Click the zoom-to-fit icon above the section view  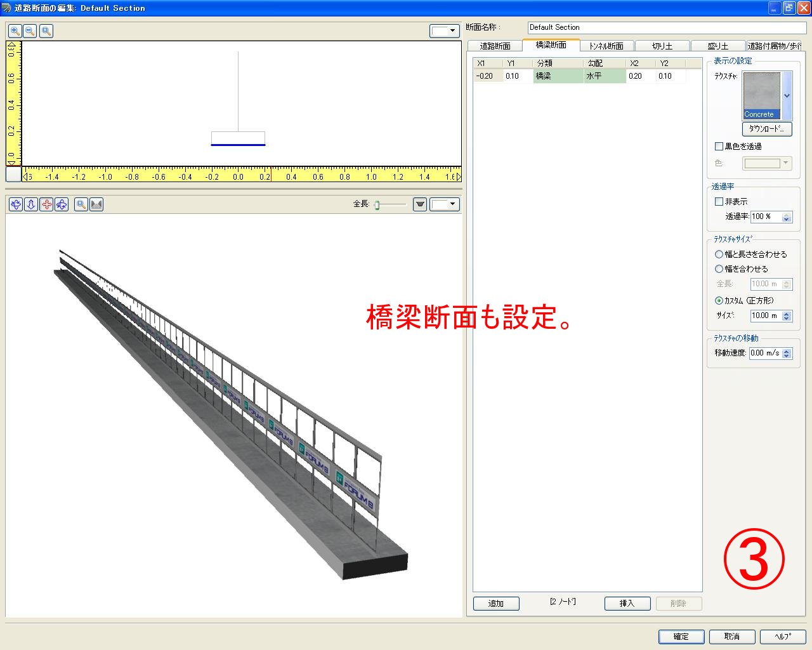click(46, 30)
